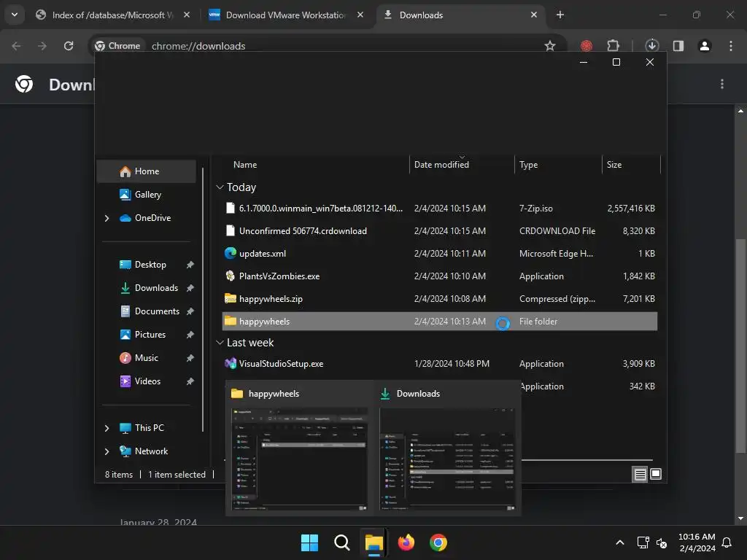
Task: Switch to Download VMware Workstation tab
Action: (x=286, y=15)
